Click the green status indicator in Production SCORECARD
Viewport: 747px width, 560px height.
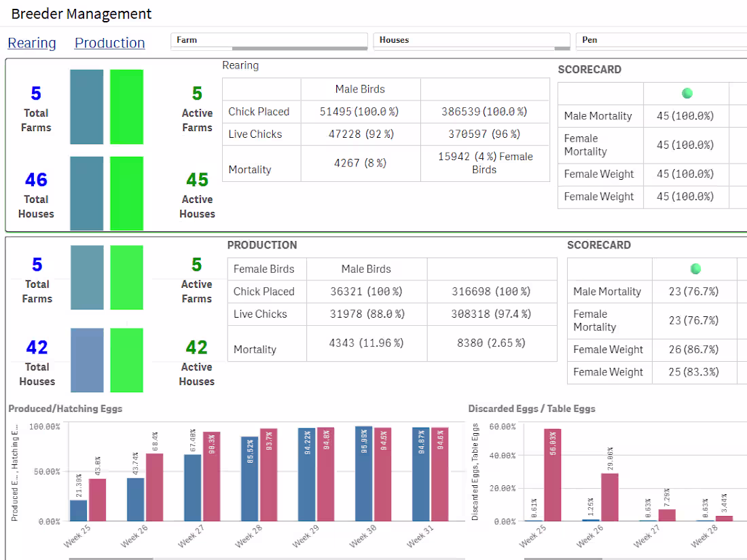[695, 269]
